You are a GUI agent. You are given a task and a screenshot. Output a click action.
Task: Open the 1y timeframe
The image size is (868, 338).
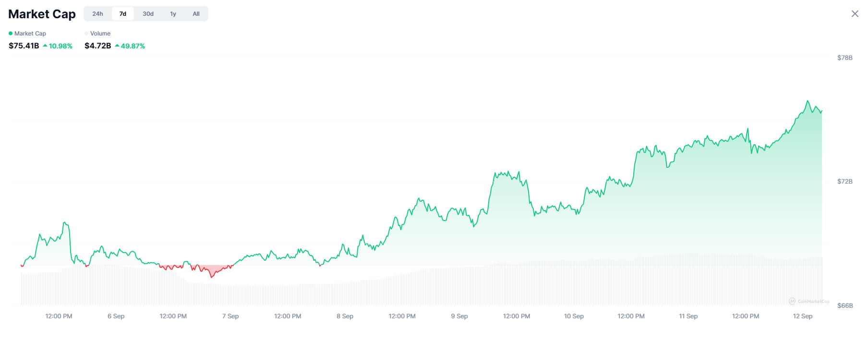(172, 14)
